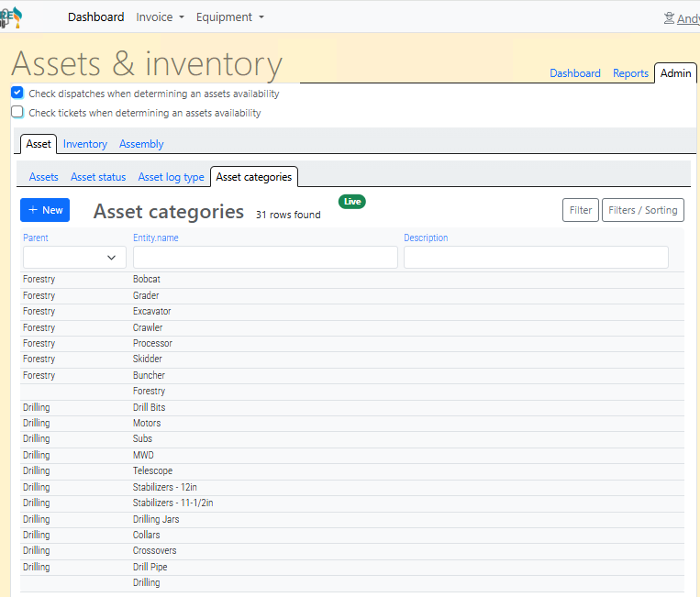Click the app logo icon in top-left
The width and height of the screenshot is (700, 597).
11,17
